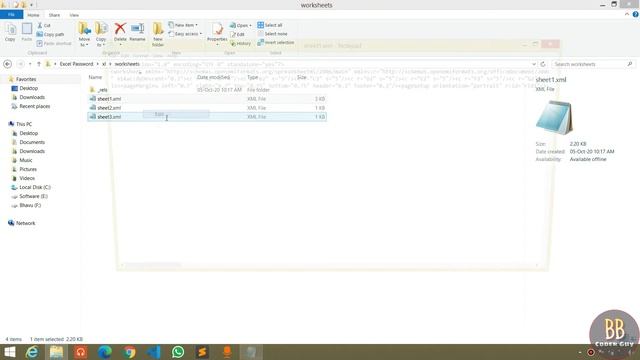Click the Excel Password breadcrumb

[76, 64]
